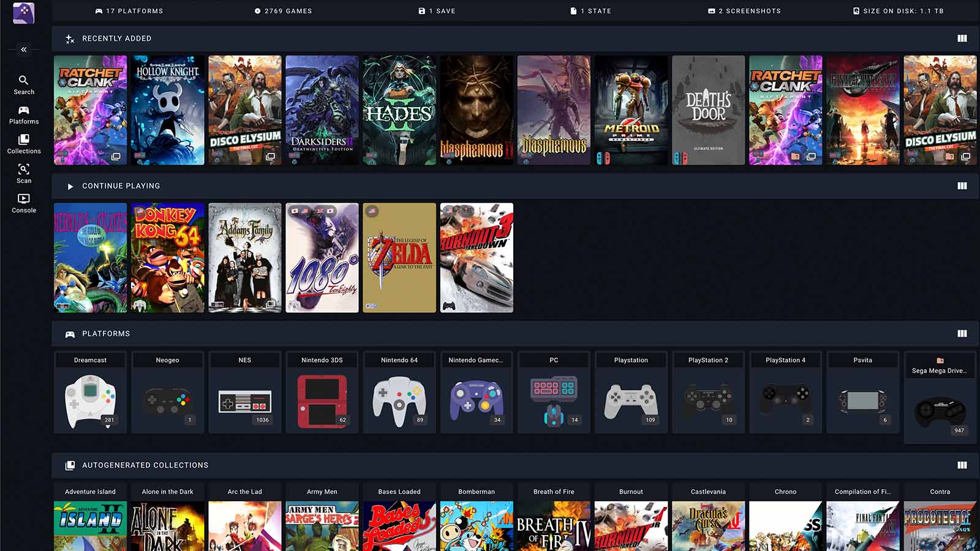Toggle grid view for Platforms section

pos(962,334)
